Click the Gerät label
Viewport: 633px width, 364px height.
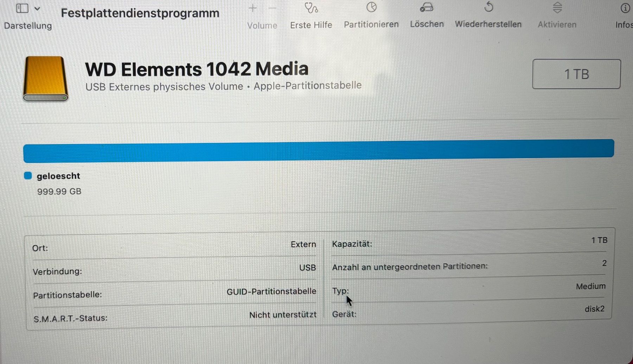tap(344, 314)
